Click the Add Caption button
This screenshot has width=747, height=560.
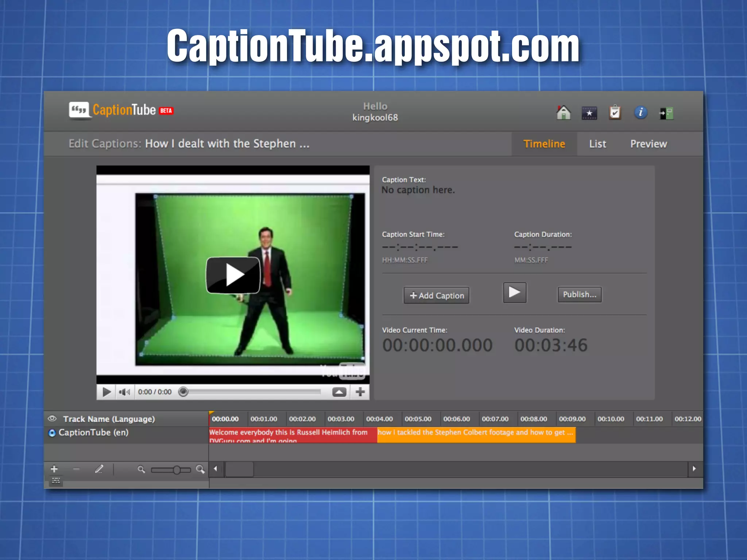pos(436,295)
